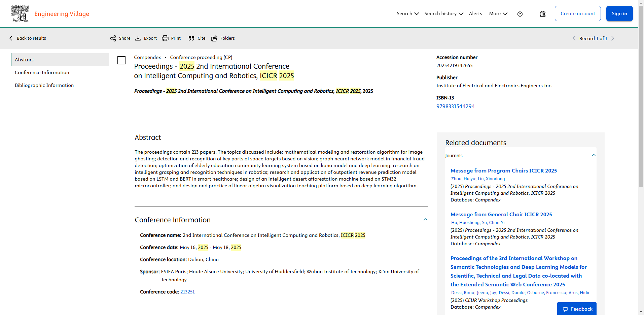This screenshot has height=315, width=644.
Task: Save record to Folders icon
Action: point(214,38)
